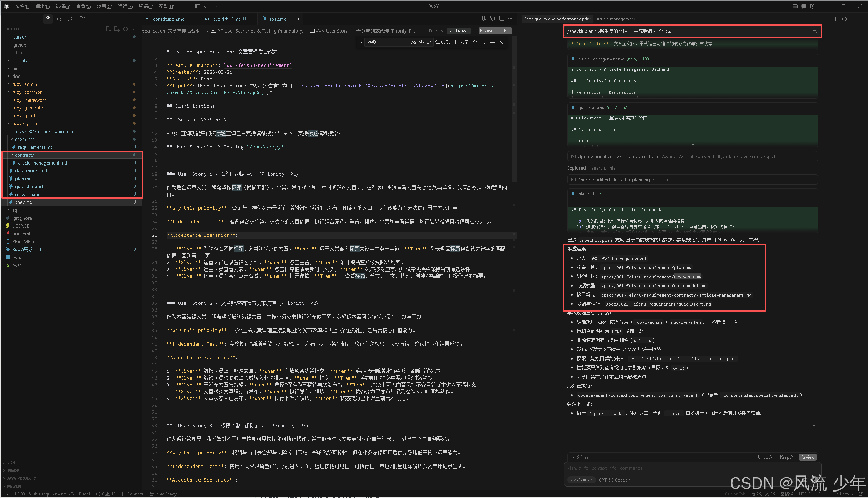Click Keep All in changes bar
This screenshot has width=868, height=498.
click(x=787, y=457)
